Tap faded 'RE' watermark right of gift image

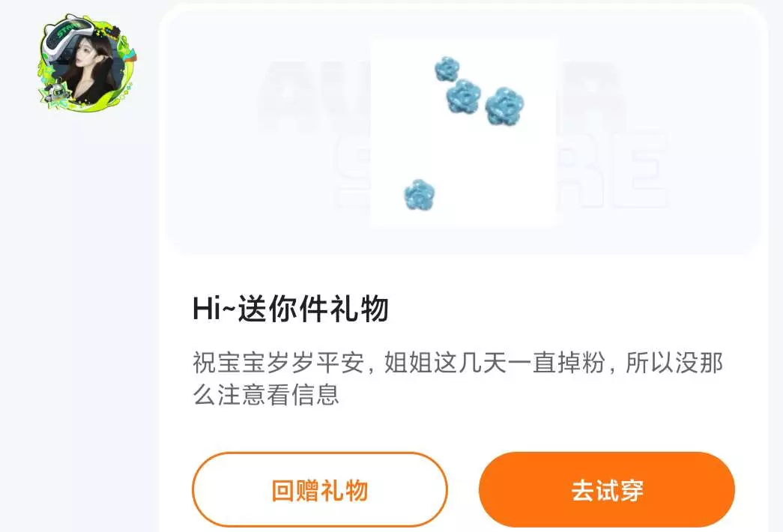(x=614, y=170)
